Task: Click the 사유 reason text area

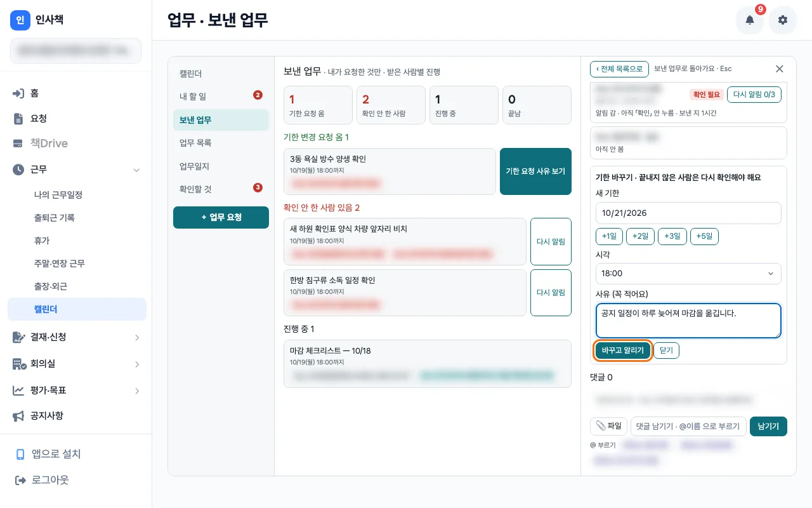Action: [x=688, y=321]
